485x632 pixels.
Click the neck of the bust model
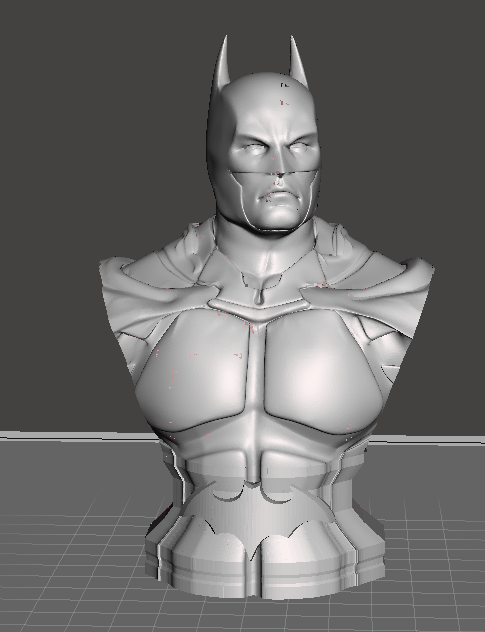tap(265, 254)
